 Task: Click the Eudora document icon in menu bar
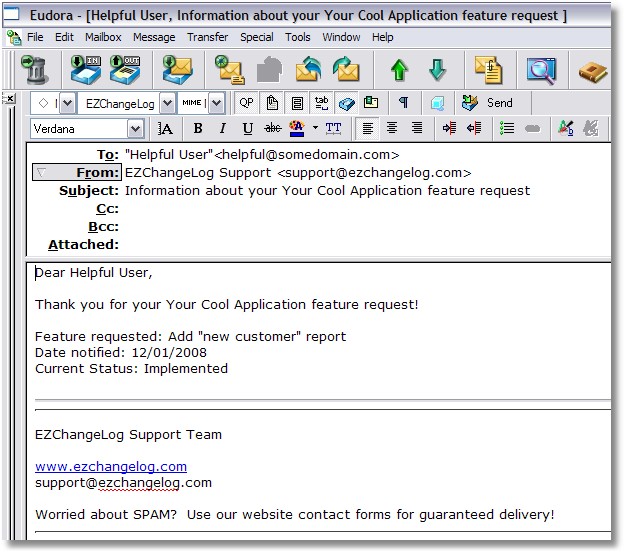click(x=14, y=37)
